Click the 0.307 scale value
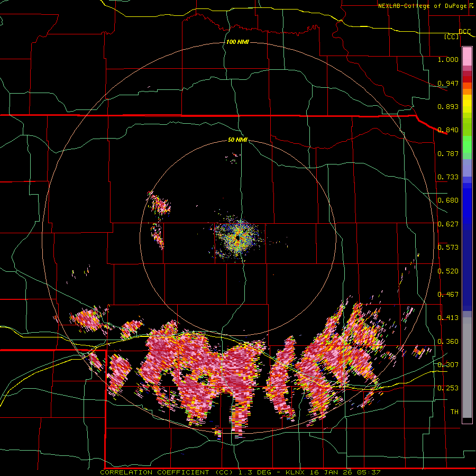Image resolution: width=476 pixels, height=476 pixels. tap(448, 365)
